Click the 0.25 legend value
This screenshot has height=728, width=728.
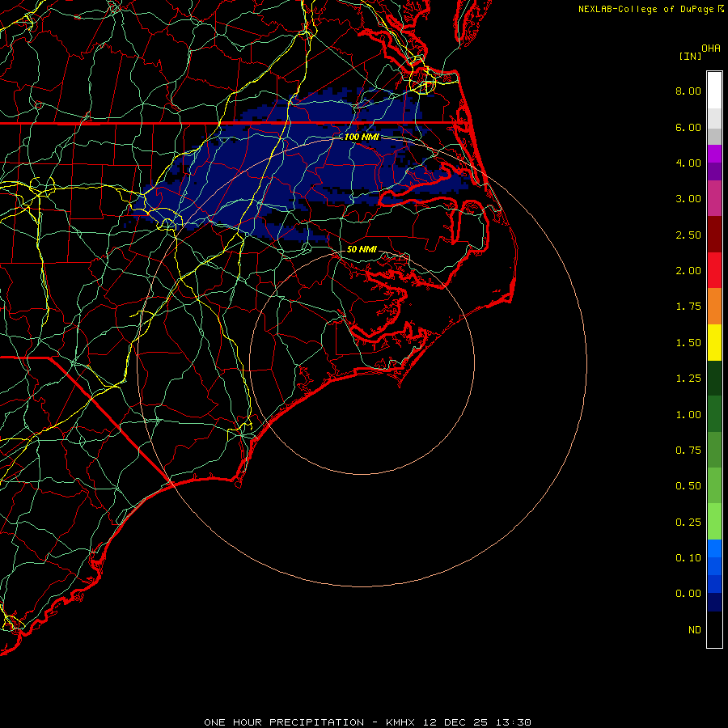tap(688, 523)
